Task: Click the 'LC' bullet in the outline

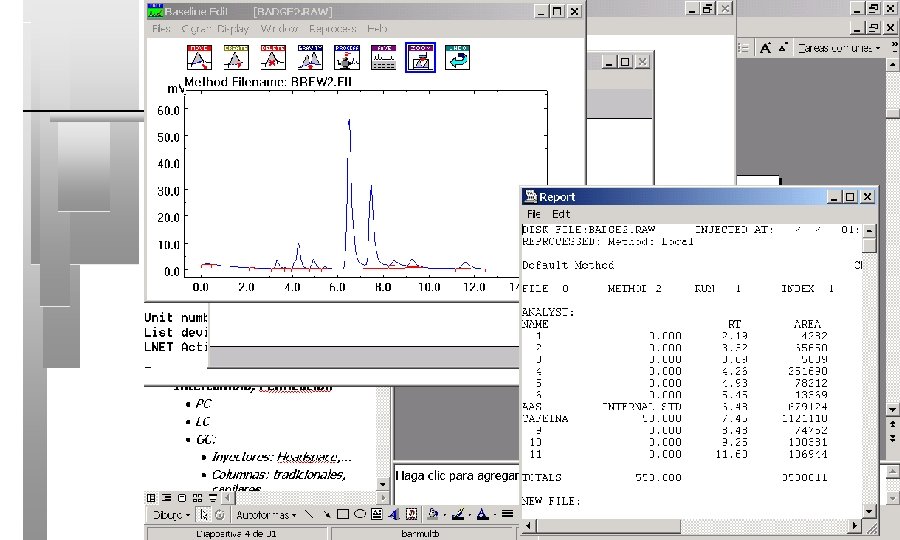Action: 203,421
